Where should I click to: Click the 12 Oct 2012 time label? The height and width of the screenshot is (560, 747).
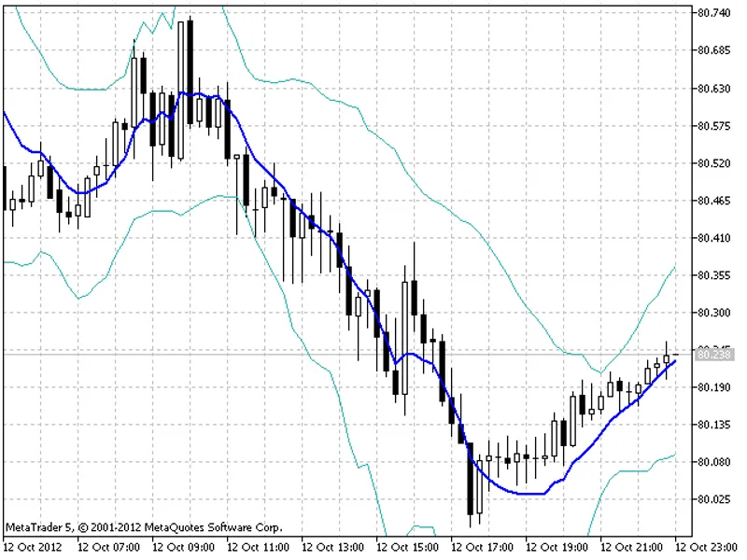coord(33,547)
